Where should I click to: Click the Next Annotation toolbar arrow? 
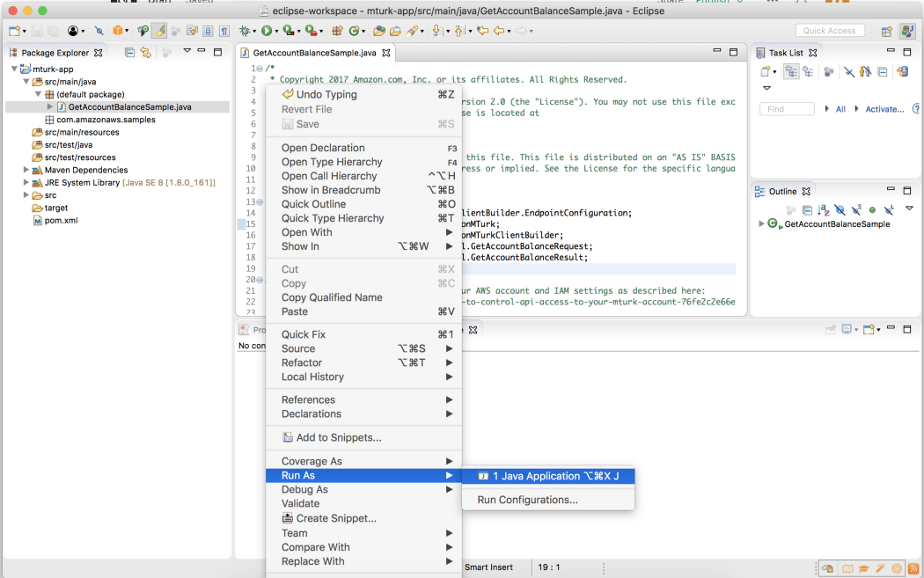437,31
